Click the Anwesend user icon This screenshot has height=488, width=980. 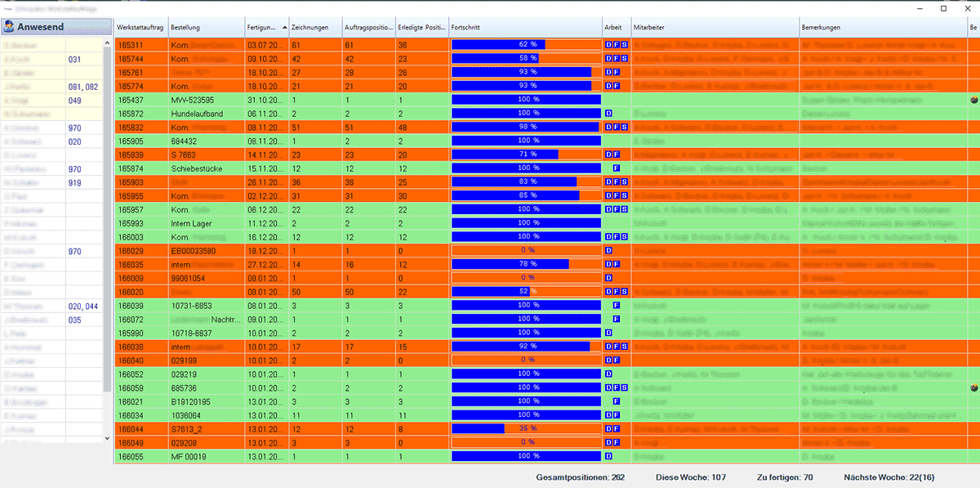pos(9,27)
